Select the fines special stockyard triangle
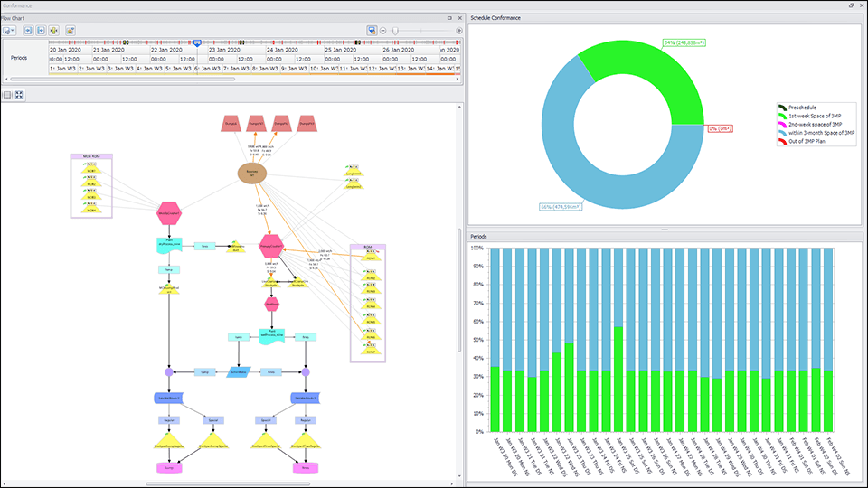 (x=266, y=442)
